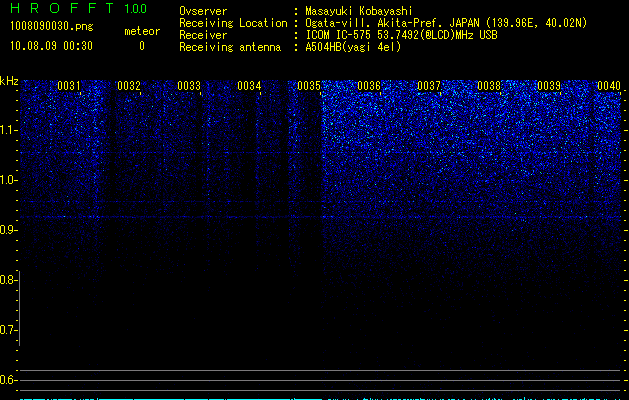Screen dimensions: 629x400
Task: Click the Receiving Location label
Action: [233, 23]
